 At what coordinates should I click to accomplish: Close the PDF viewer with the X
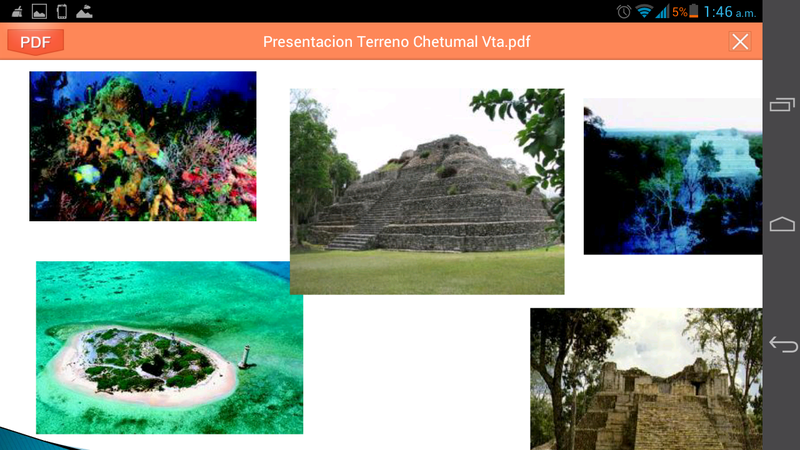point(740,41)
